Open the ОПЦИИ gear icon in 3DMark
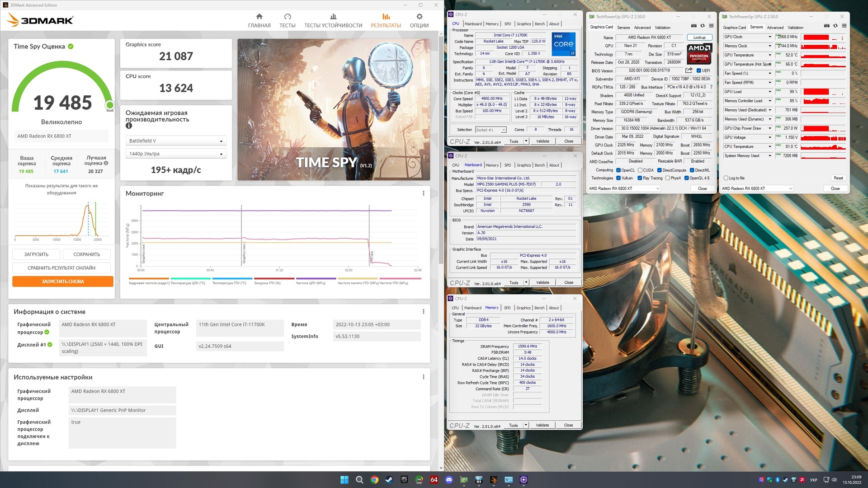Image resolution: width=868 pixels, height=488 pixels. 419,16
